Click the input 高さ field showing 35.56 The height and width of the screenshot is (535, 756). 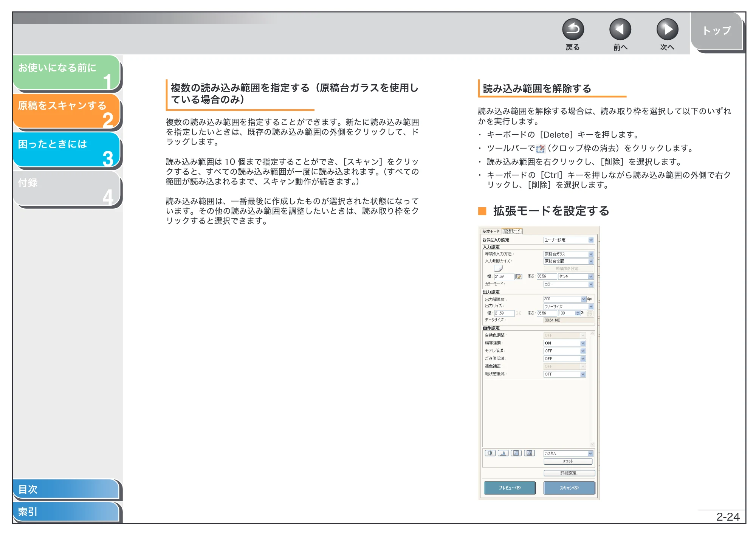pyautogui.click(x=547, y=276)
